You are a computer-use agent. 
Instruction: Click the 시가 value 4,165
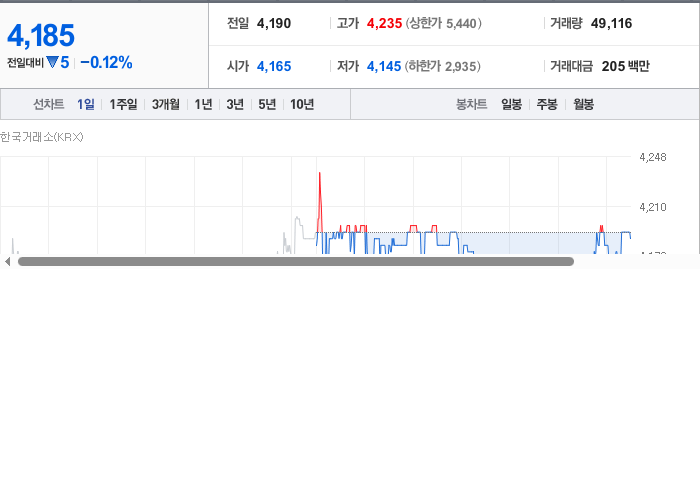click(x=274, y=66)
